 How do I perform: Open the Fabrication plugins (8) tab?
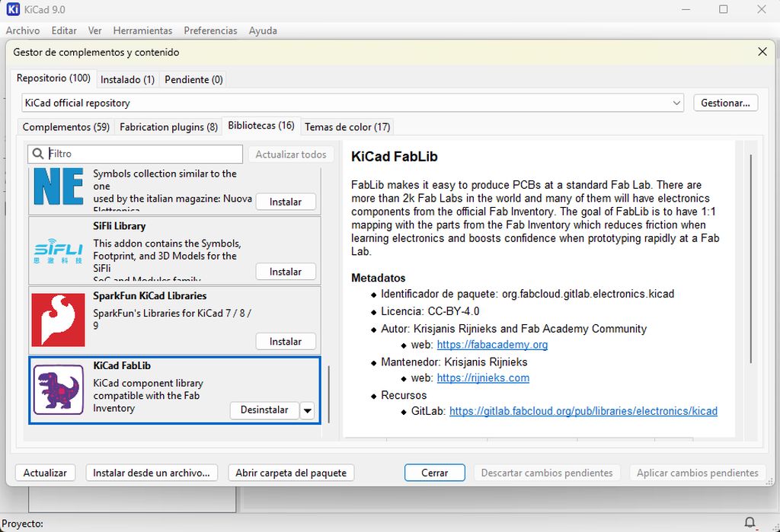tap(168, 127)
